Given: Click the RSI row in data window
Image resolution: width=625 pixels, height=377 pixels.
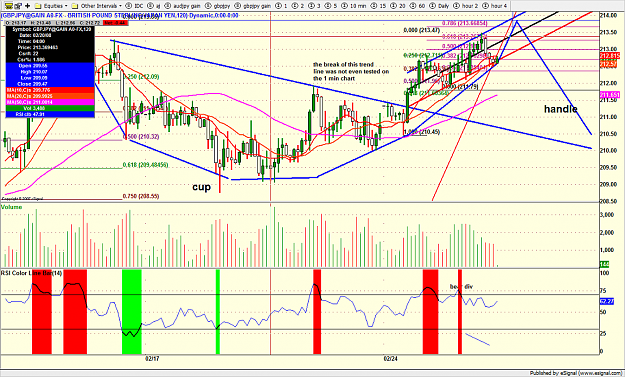Looking at the screenshot, I should pyautogui.click(x=50, y=114).
